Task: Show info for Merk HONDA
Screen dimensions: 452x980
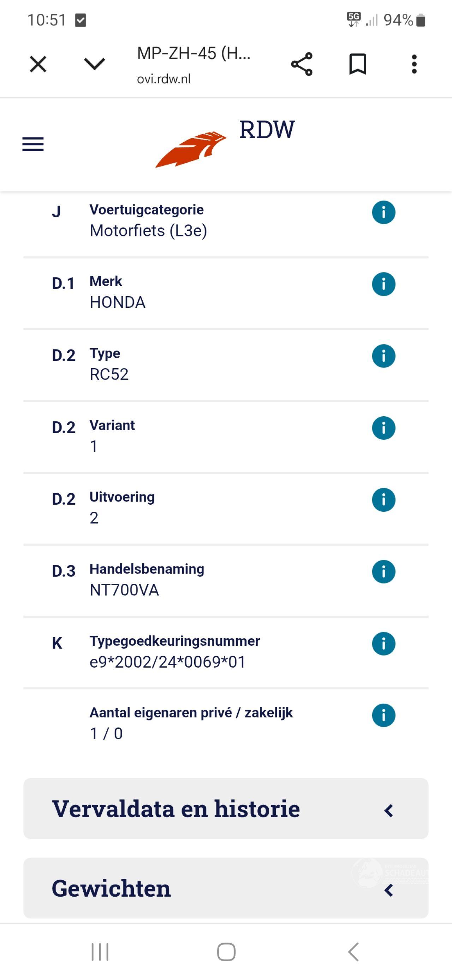Action: 383,284
